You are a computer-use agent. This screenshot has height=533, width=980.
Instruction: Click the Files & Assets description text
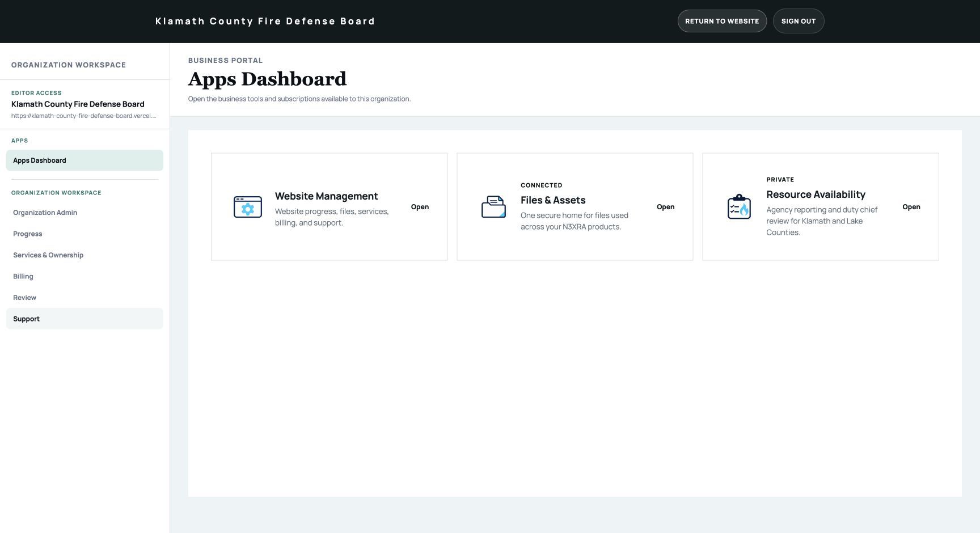[575, 221]
